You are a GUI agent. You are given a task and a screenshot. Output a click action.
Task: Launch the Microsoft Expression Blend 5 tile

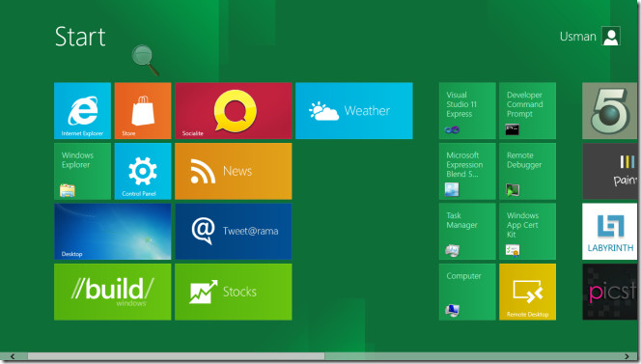click(467, 171)
